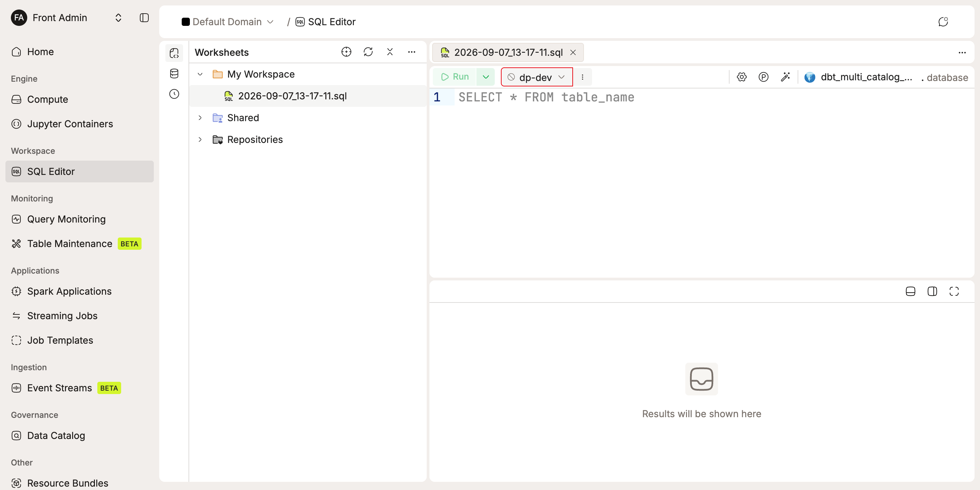Collapse all folders in Worksheets panel

[390, 52]
